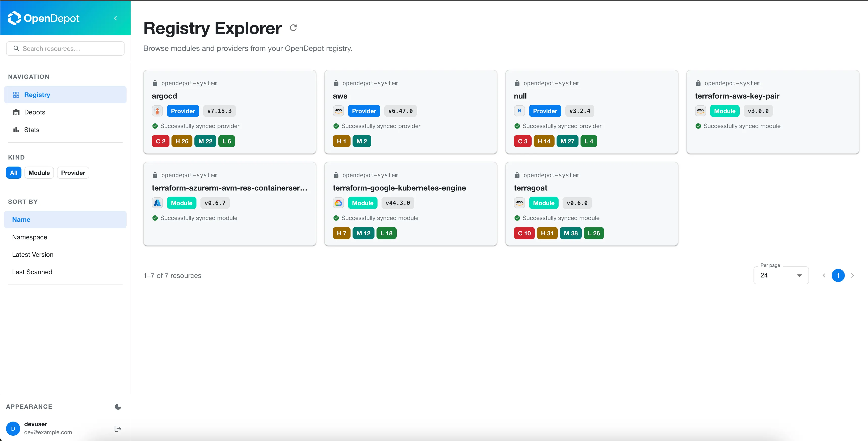Click the Stats bar chart icon
The image size is (868, 441).
16,130
